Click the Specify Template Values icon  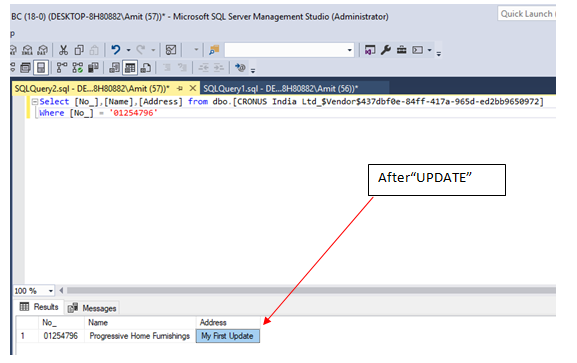click(240, 67)
